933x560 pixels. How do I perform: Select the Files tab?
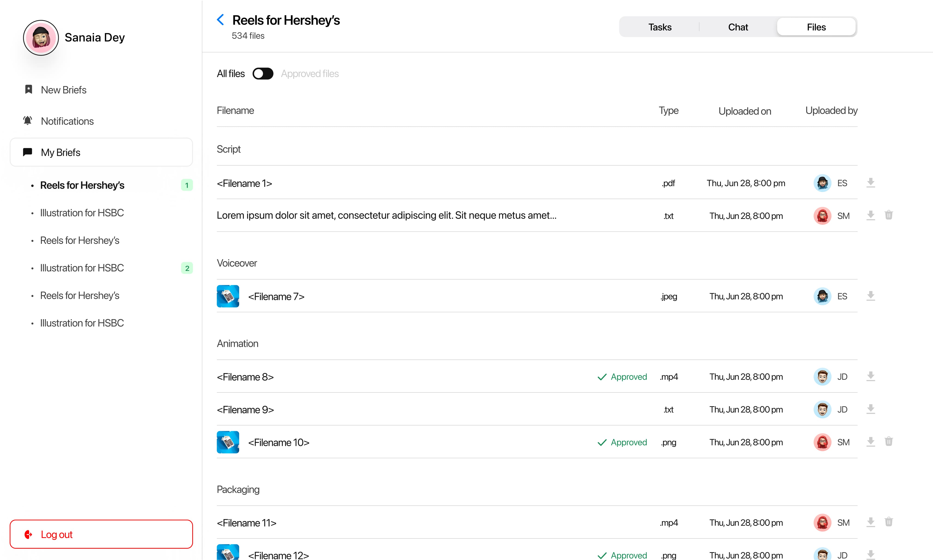pyautogui.click(x=816, y=27)
